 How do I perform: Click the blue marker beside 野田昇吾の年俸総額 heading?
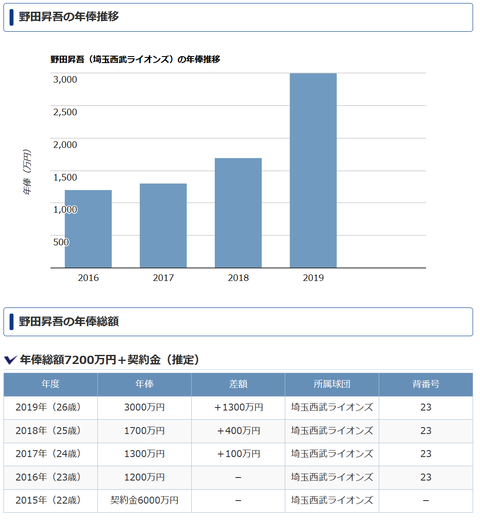click(12, 322)
